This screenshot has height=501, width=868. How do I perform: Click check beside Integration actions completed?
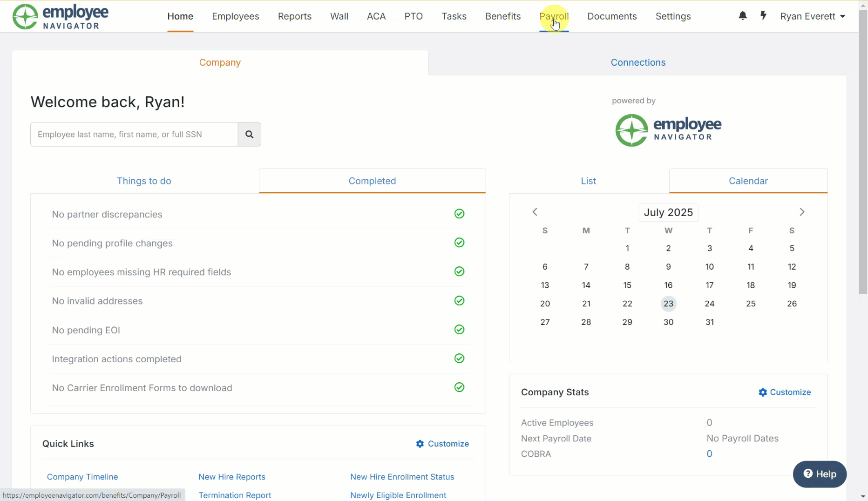point(459,359)
